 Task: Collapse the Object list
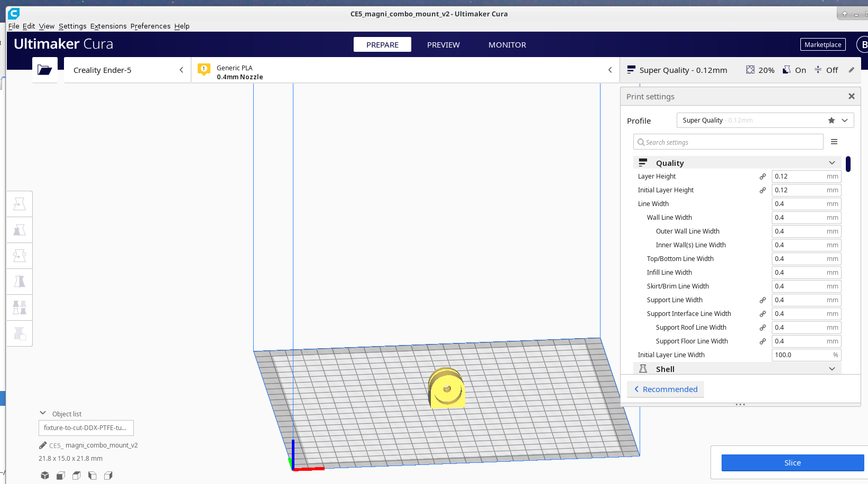tap(43, 413)
